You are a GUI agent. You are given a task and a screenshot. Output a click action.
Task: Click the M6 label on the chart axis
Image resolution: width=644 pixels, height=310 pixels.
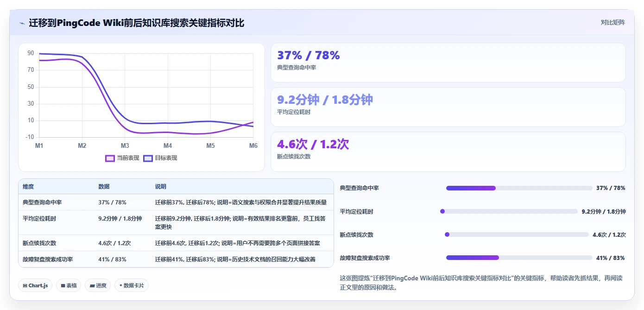(253, 146)
